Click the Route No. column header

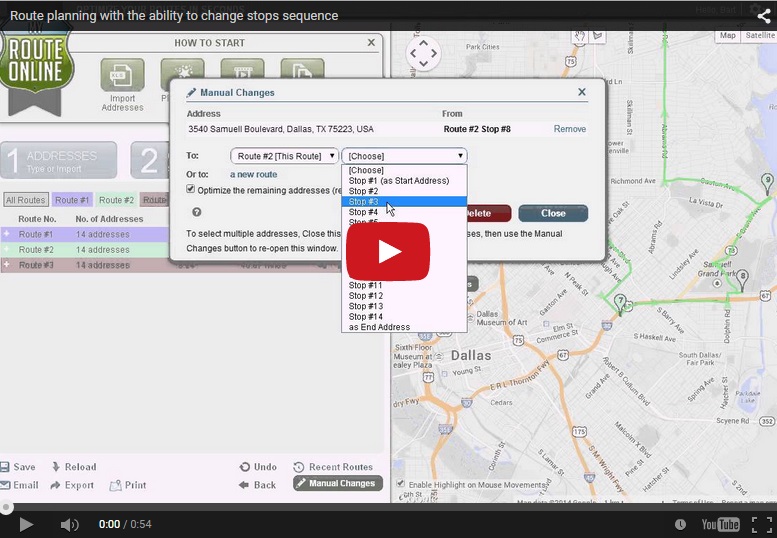click(x=37, y=218)
